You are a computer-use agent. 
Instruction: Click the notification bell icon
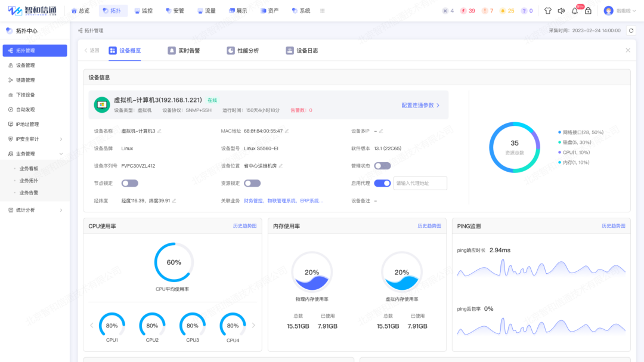click(574, 10)
